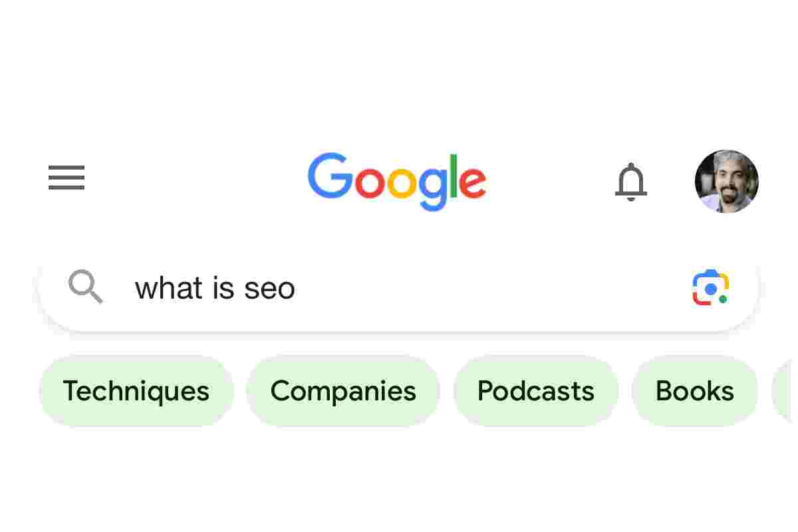
Task: Focus the "what is seo" search field
Action: click(x=399, y=288)
